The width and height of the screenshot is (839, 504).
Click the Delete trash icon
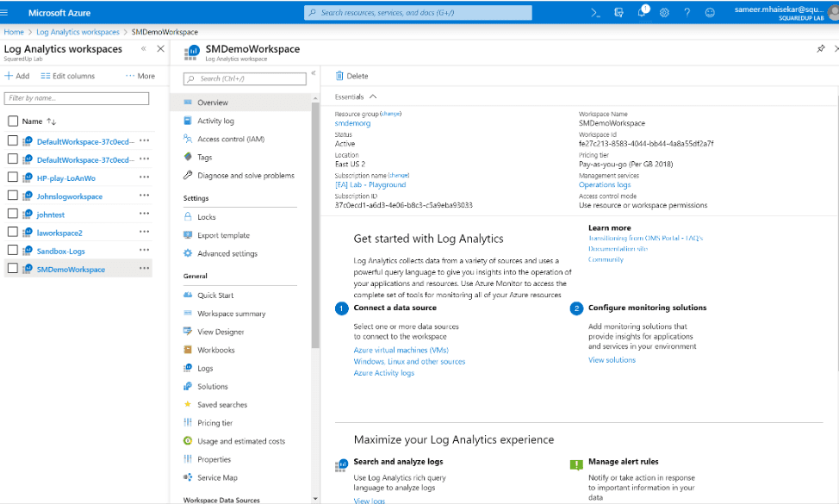tap(340, 76)
